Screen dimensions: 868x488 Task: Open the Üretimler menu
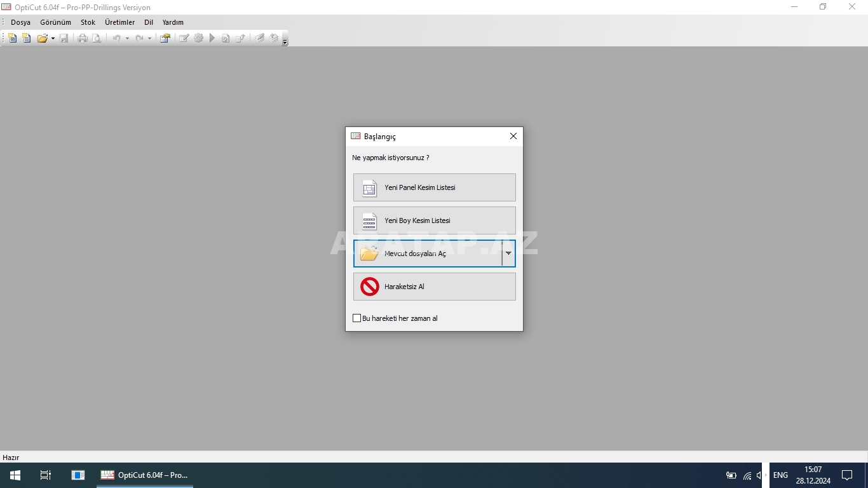point(120,22)
